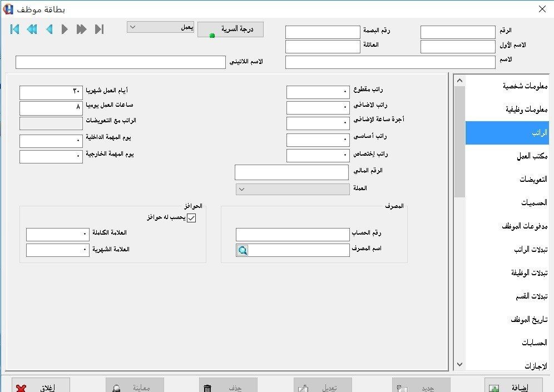This screenshot has width=554, height=392.
Task: Click the sidebar scroll-down arrow
Action: coord(459,364)
